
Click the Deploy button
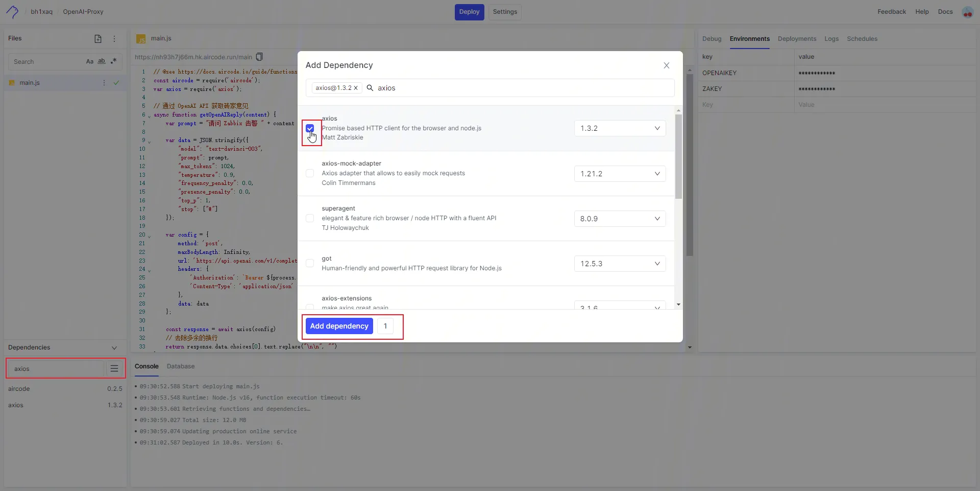click(469, 12)
